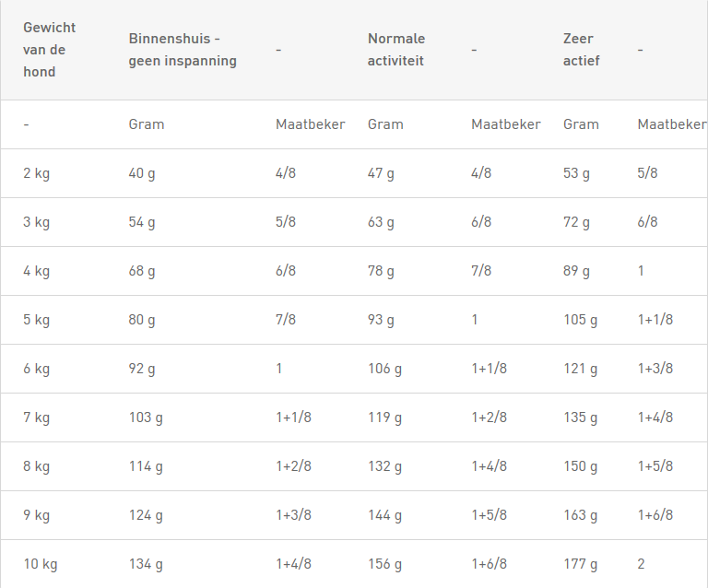The image size is (708, 588).
Task: Select the '7/8' cell in 4 kg row
Action: tap(481, 271)
